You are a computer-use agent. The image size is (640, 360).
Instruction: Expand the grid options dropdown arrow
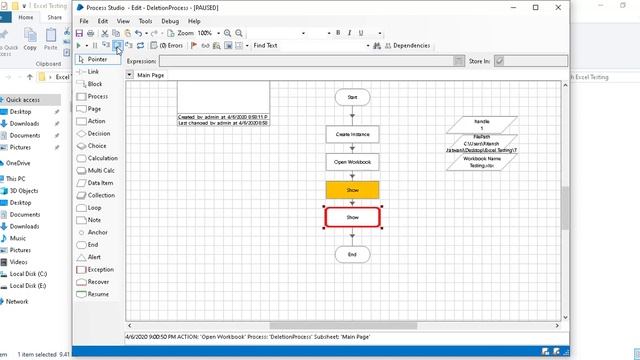(247, 46)
